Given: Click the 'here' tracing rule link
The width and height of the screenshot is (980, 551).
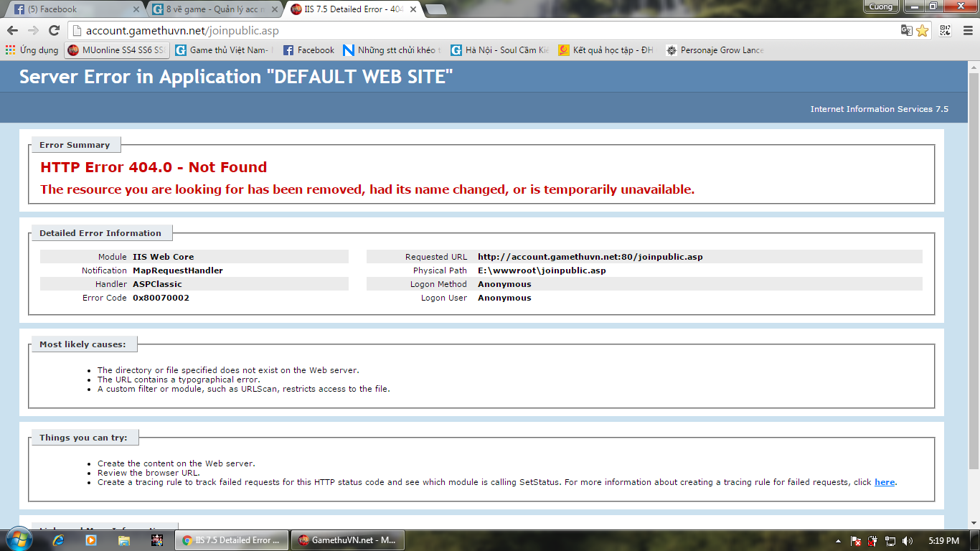Looking at the screenshot, I should point(885,482).
